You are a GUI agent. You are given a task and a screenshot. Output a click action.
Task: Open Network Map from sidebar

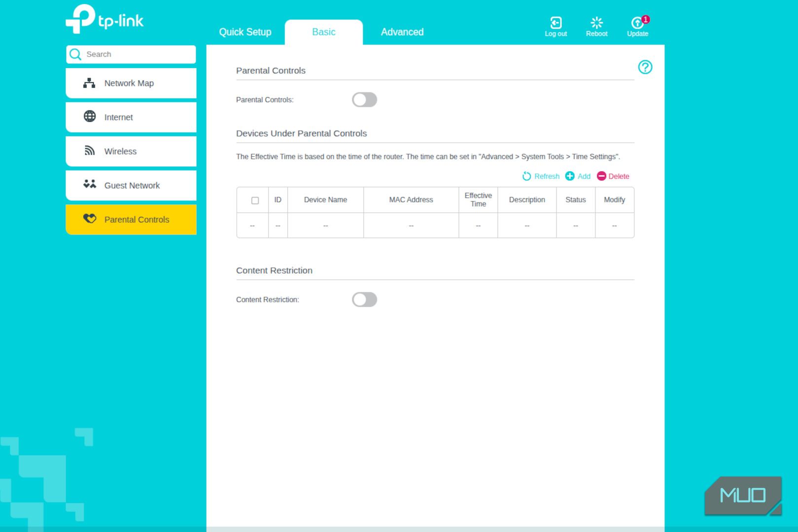(x=131, y=83)
